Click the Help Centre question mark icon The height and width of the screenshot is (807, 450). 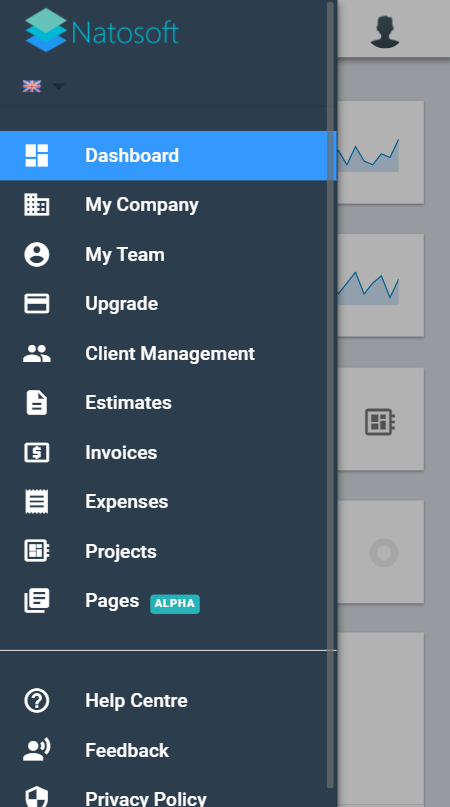click(37, 700)
